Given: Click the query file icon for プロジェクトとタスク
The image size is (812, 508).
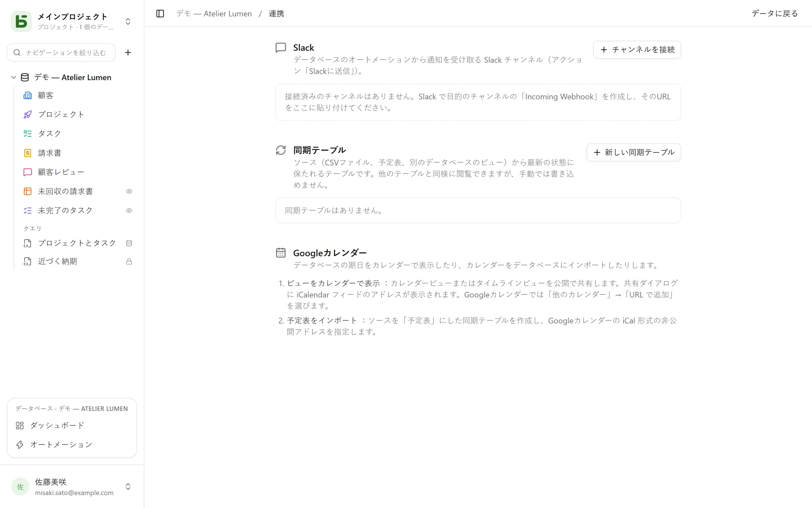Looking at the screenshot, I should click(x=28, y=243).
